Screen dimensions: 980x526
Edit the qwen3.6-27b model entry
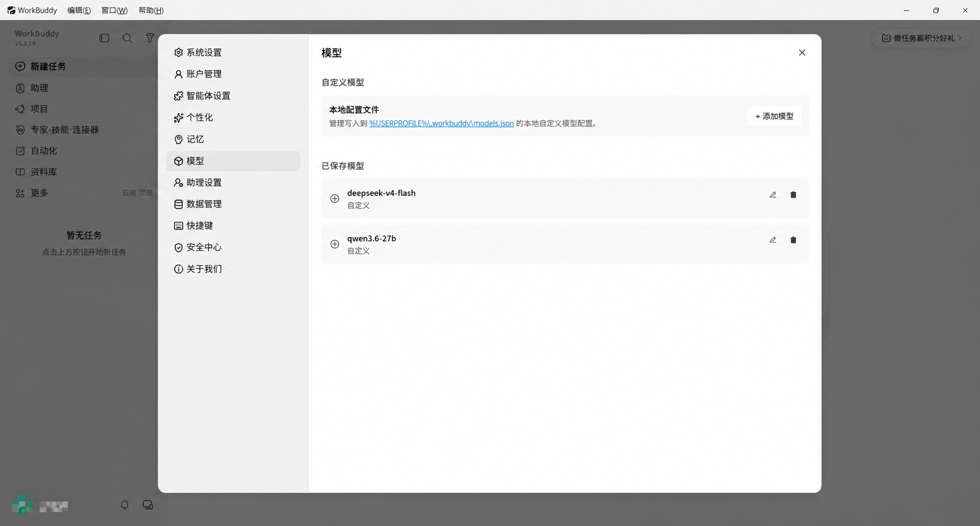[773, 240]
